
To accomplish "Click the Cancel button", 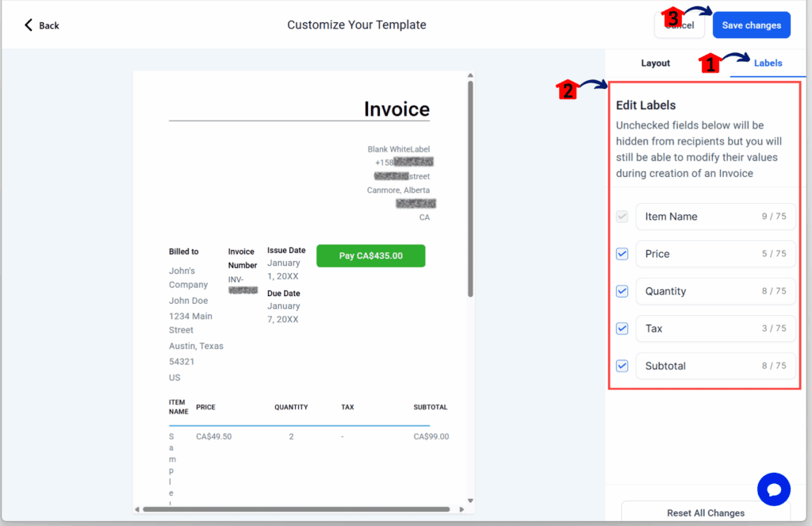I will pos(680,25).
